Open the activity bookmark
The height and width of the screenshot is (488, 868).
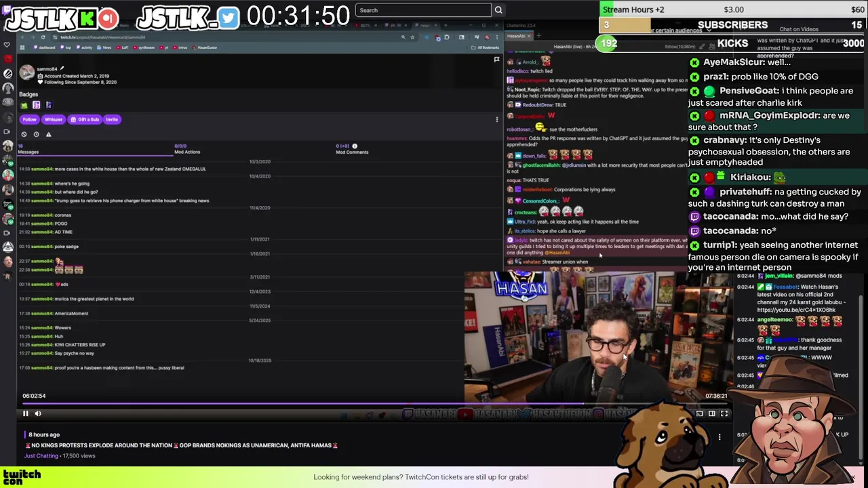(x=84, y=47)
